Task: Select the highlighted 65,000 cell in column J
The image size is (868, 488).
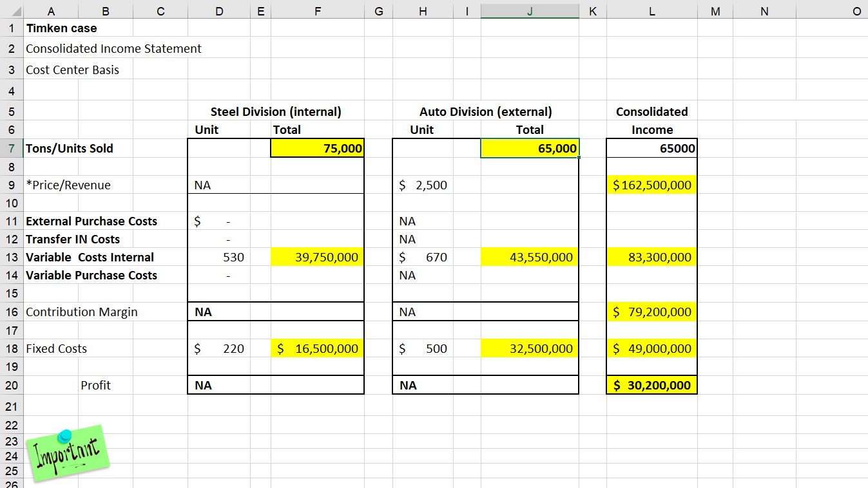Action: [x=529, y=148]
